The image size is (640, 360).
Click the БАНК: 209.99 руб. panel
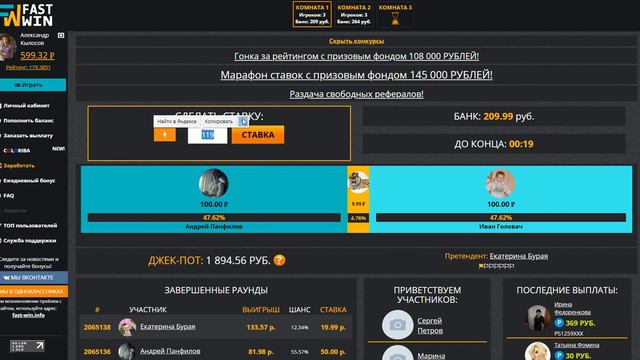click(494, 116)
